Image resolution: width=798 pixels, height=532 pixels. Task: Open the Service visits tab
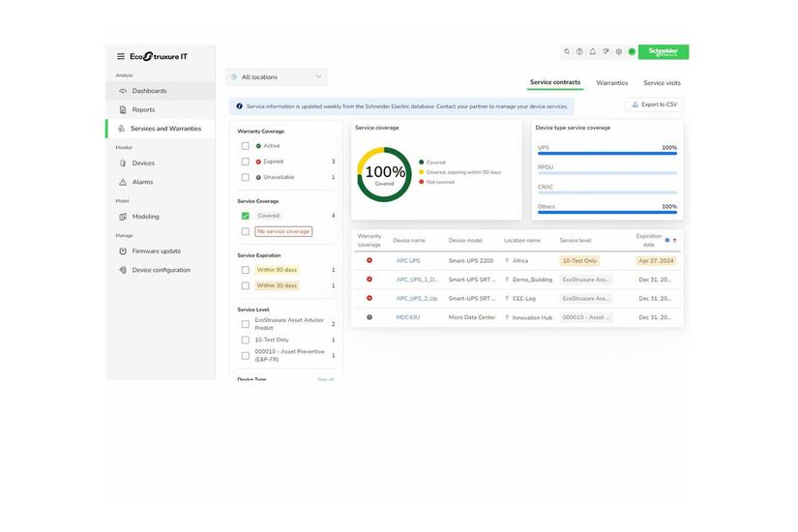662,83
